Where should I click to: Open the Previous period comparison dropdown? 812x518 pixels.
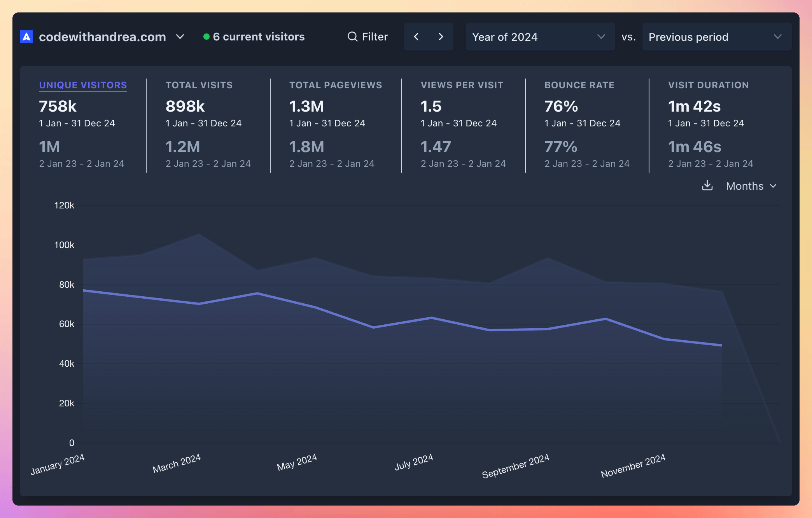click(717, 37)
